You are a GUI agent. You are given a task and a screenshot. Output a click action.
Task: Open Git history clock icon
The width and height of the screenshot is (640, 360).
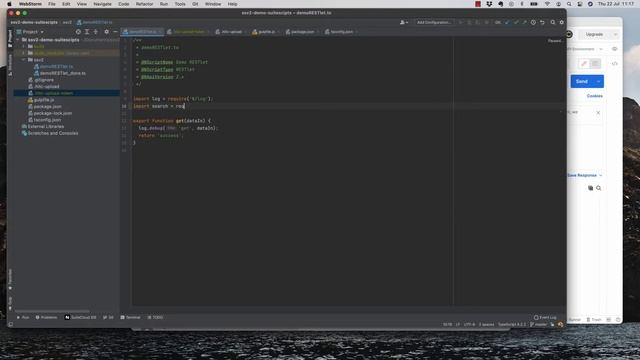[533, 22]
